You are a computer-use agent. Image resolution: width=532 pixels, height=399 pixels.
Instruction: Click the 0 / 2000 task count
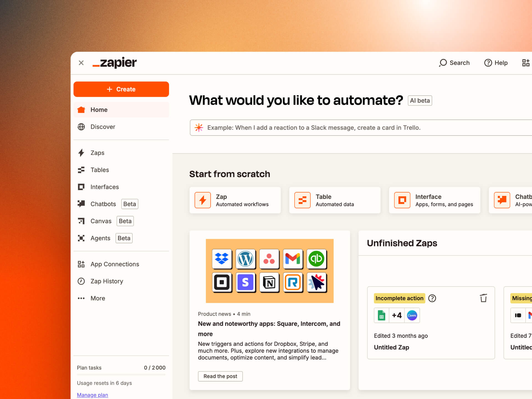(155, 368)
